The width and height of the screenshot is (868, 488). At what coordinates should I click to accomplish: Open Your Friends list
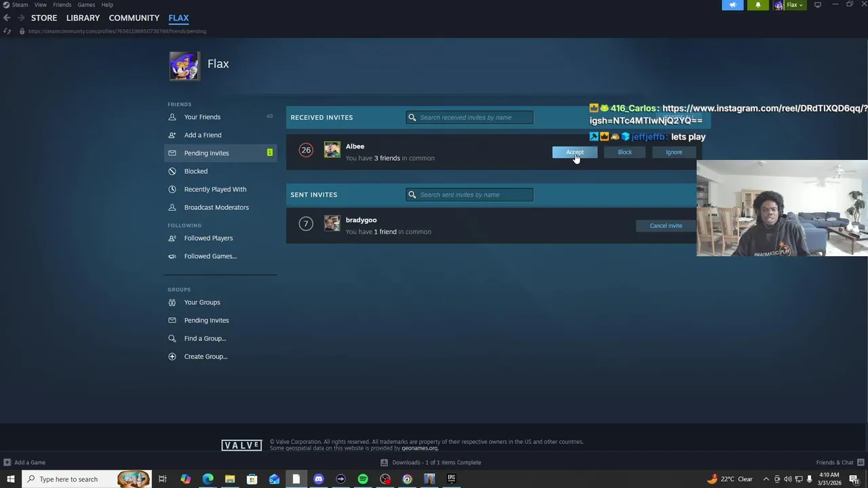(202, 117)
